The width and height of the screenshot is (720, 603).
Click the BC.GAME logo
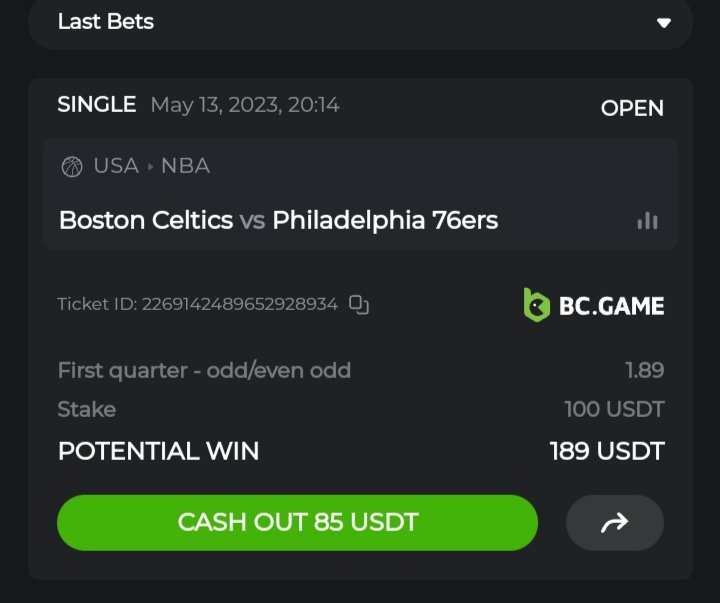point(594,305)
